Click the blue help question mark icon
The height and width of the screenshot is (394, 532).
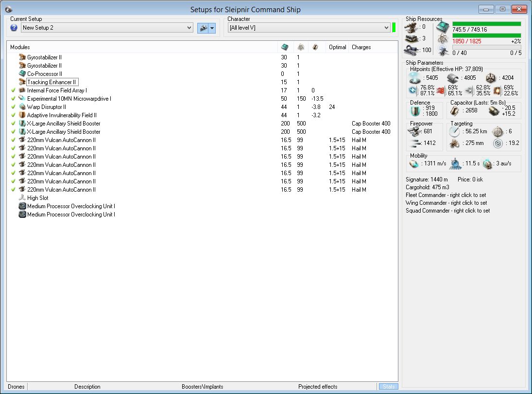(x=14, y=28)
